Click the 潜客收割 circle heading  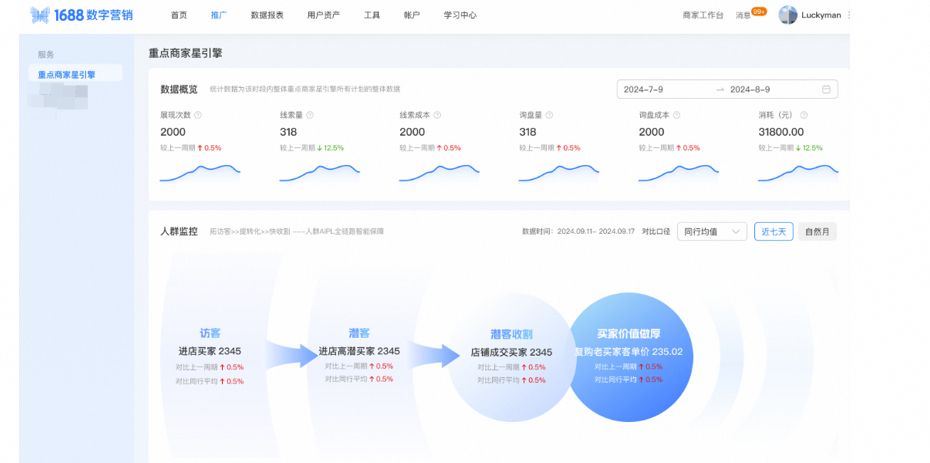[x=511, y=334]
